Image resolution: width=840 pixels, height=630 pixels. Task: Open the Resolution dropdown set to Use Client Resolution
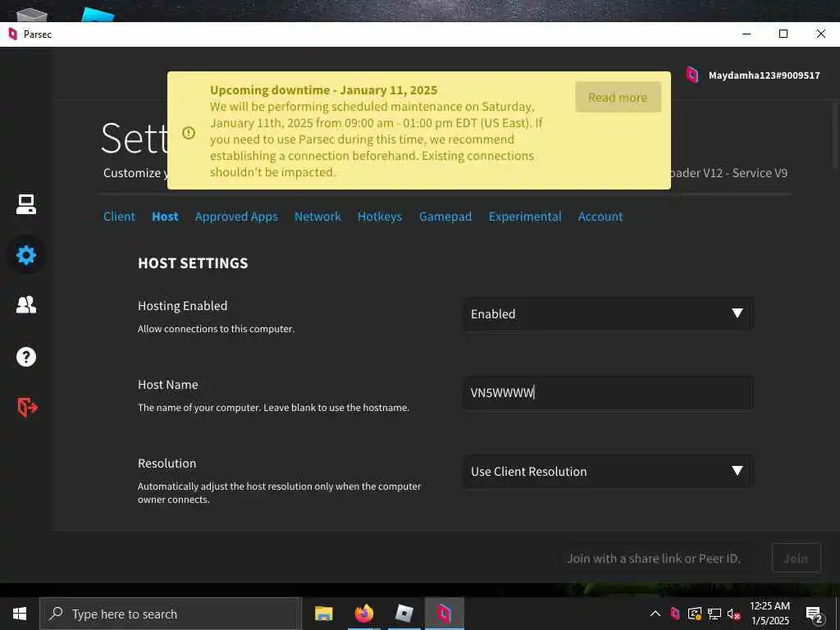[609, 472]
